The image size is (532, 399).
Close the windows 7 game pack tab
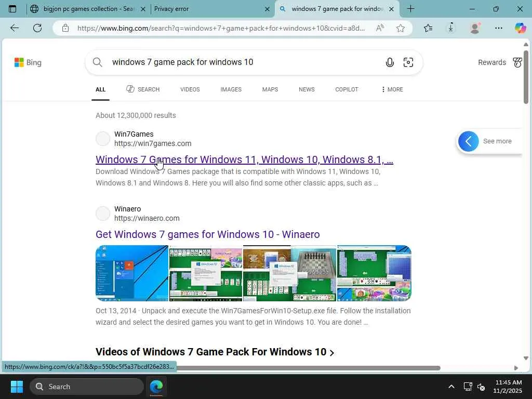391,9
